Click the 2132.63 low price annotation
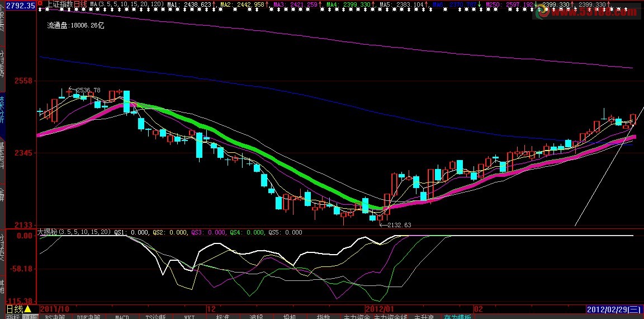 (x=399, y=225)
